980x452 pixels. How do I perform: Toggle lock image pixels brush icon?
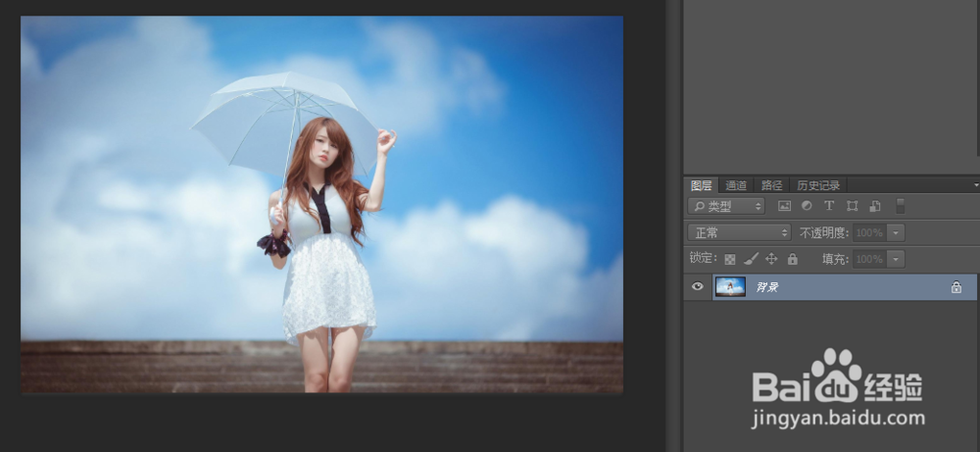[751, 259]
